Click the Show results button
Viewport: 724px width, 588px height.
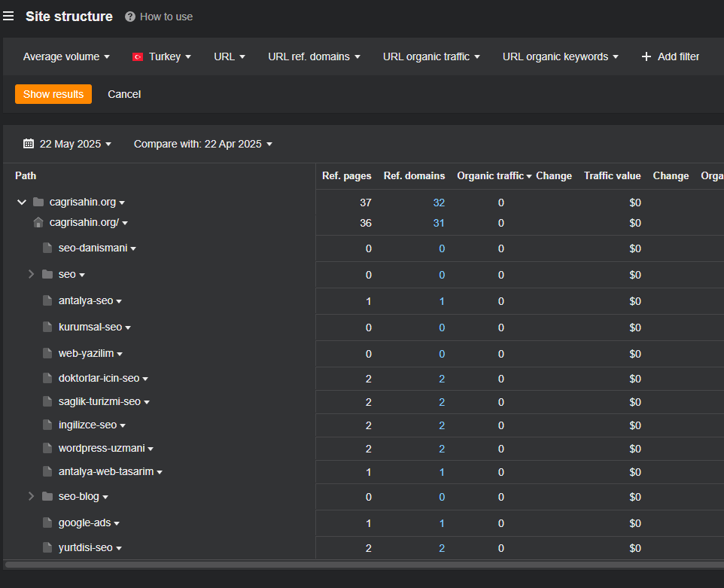point(53,94)
